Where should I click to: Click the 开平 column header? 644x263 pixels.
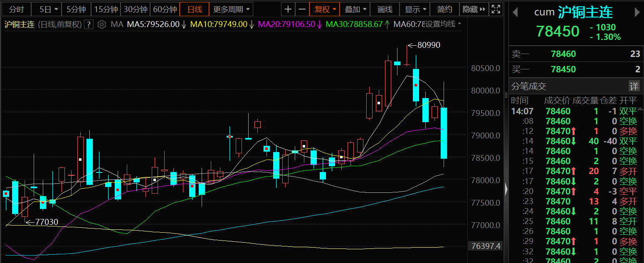click(x=628, y=101)
